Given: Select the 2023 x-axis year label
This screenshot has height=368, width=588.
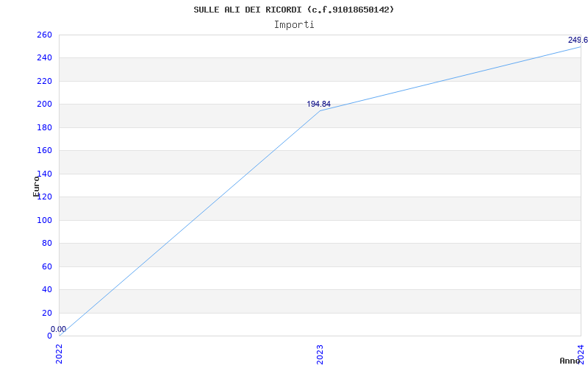Looking at the screenshot, I should [x=320, y=354].
